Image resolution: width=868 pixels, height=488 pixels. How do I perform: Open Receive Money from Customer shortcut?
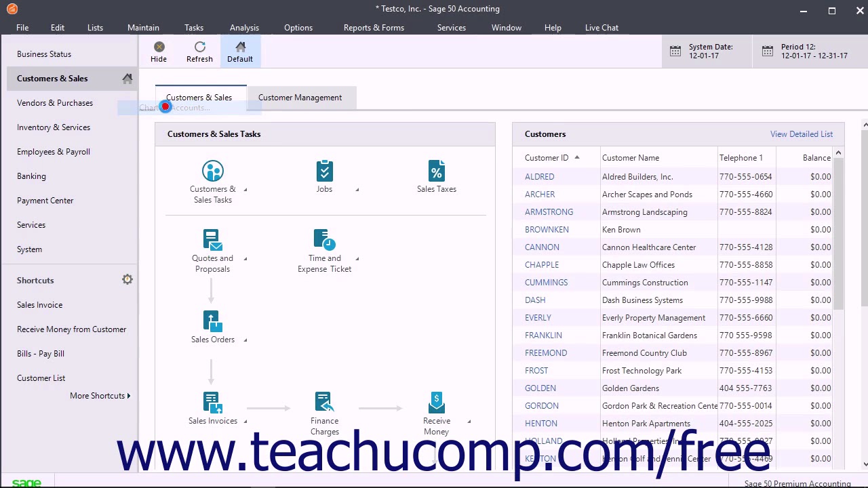(x=71, y=329)
